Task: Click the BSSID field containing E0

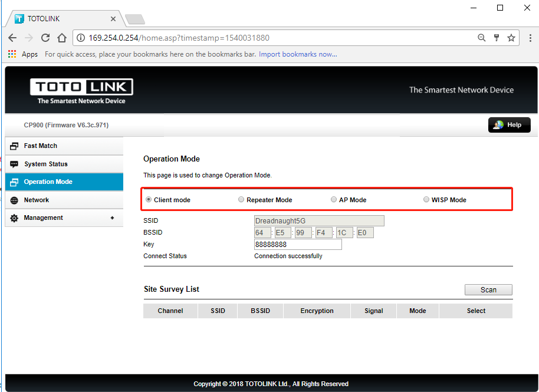Action: click(x=365, y=233)
